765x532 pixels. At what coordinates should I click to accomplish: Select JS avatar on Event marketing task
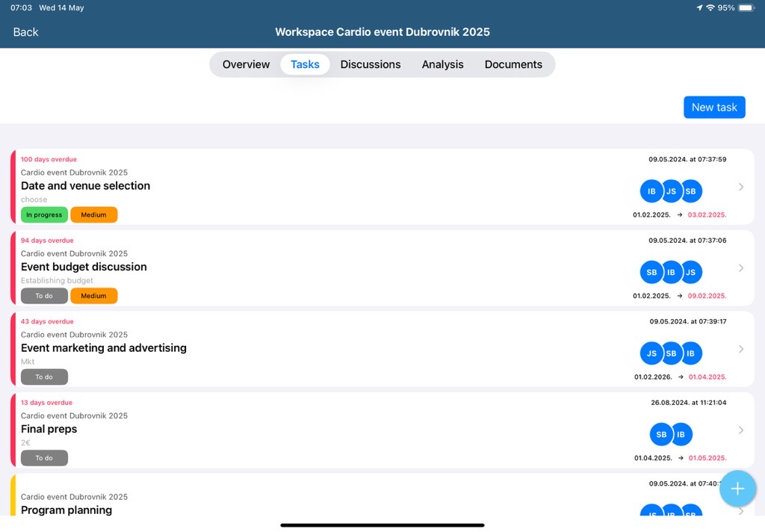[x=651, y=353]
